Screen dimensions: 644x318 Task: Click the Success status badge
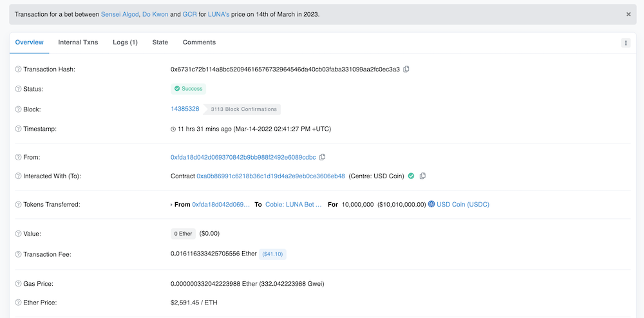tap(189, 89)
